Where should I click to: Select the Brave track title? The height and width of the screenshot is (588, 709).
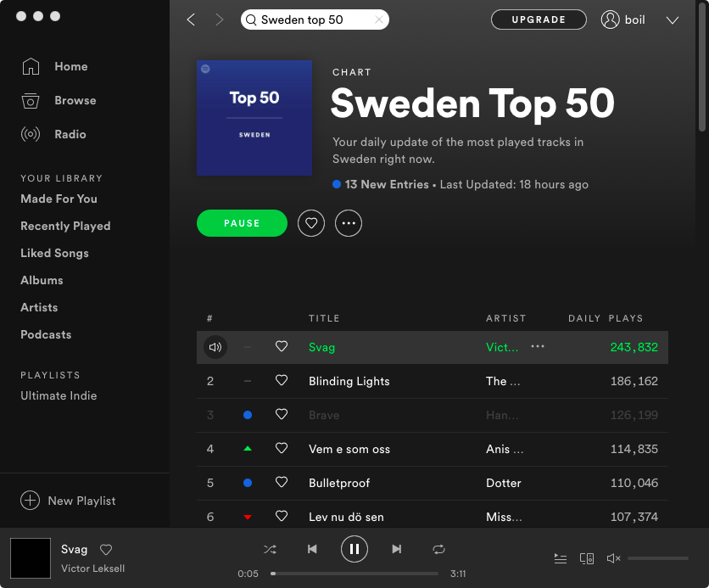coord(324,415)
